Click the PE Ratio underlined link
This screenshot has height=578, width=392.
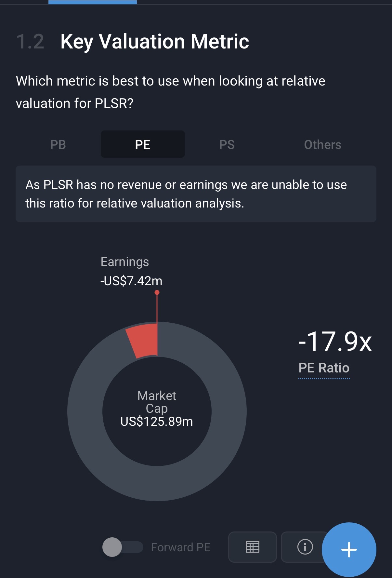[x=324, y=368]
